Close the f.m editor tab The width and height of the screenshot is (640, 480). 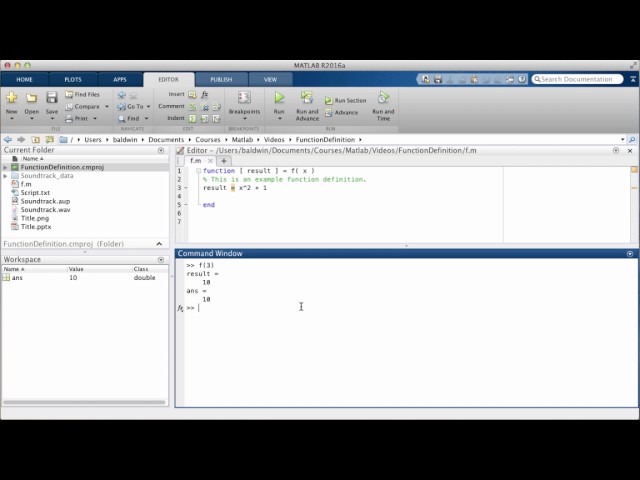tap(210, 161)
